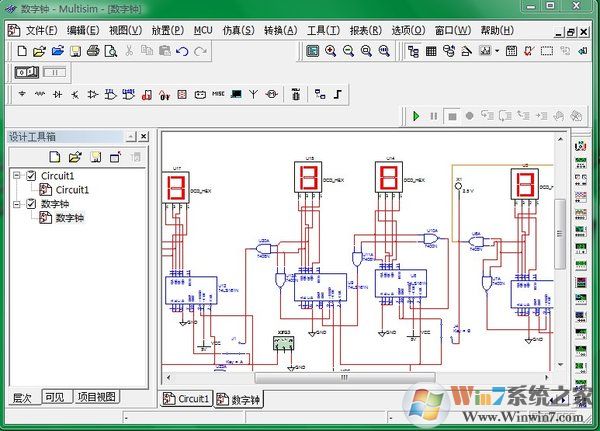The height and width of the screenshot is (431, 600).
Task: Open the 工具(T) tools menu
Action: (x=323, y=29)
